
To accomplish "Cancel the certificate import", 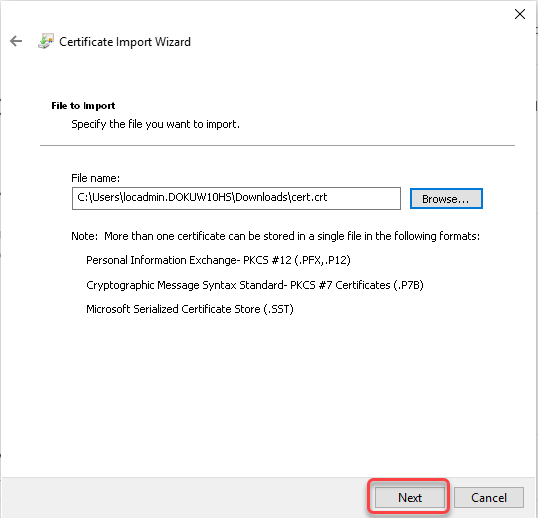I will tap(489, 497).
